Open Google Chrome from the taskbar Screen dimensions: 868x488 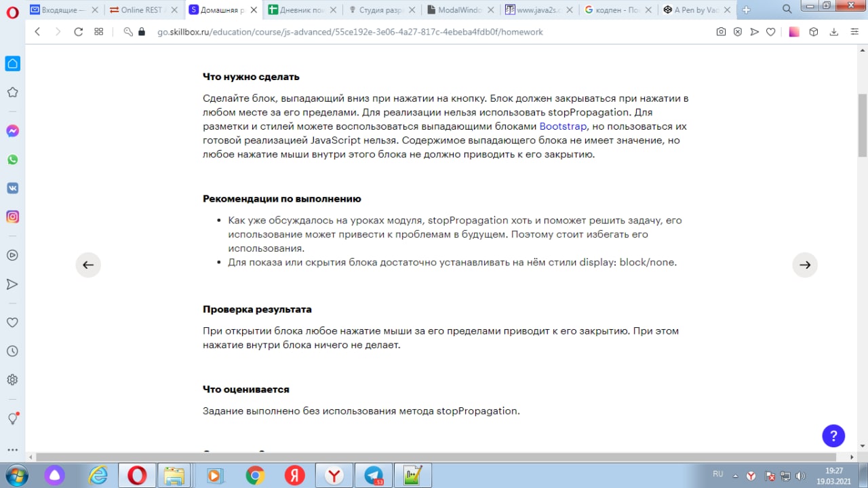255,475
